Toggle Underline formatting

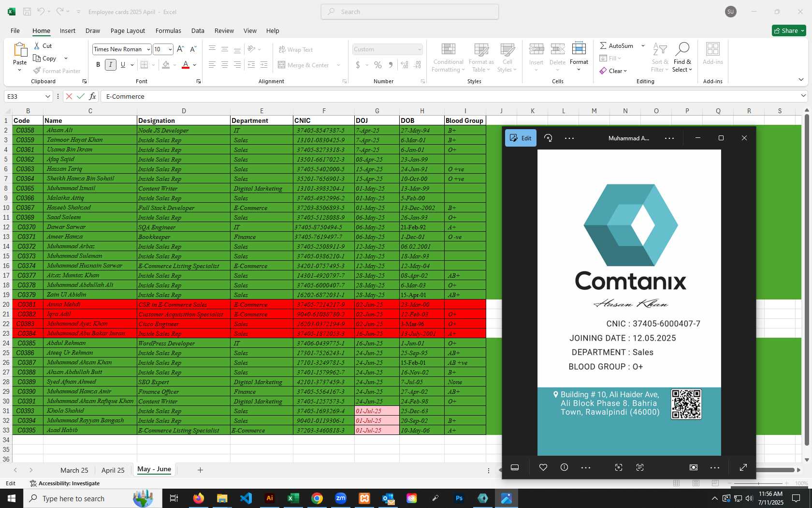123,65
